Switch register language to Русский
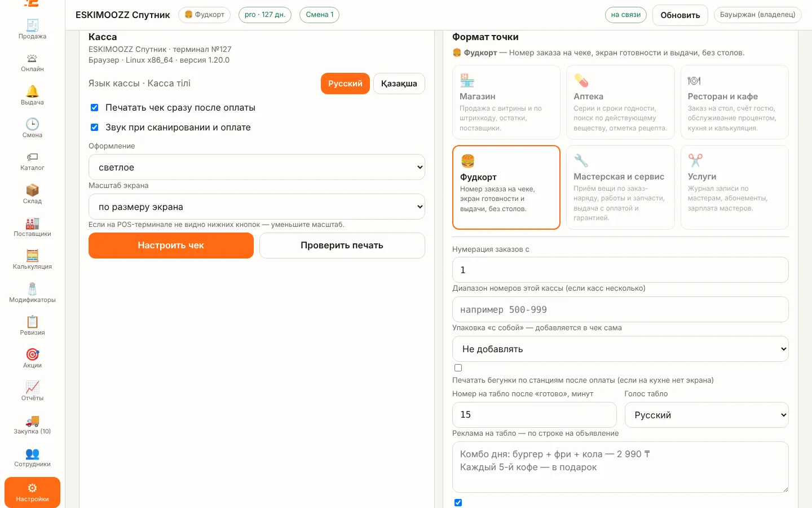Screen dimensions: 812x508 coord(345,84)
